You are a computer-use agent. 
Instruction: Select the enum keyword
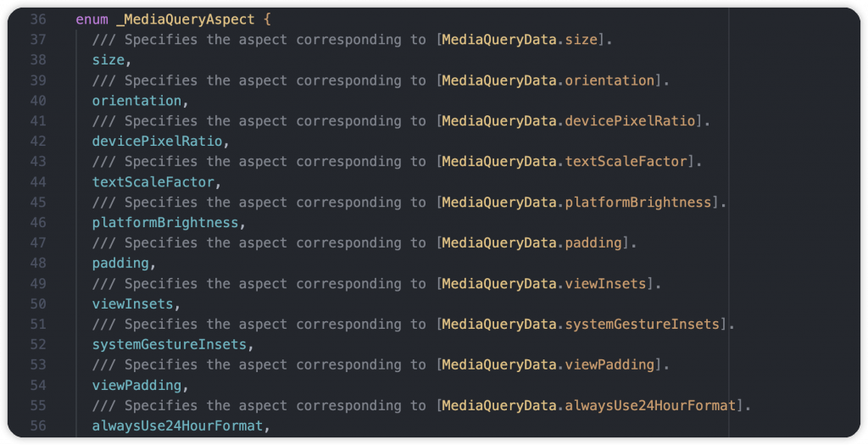pyautogui.click(x=92, y=19)
